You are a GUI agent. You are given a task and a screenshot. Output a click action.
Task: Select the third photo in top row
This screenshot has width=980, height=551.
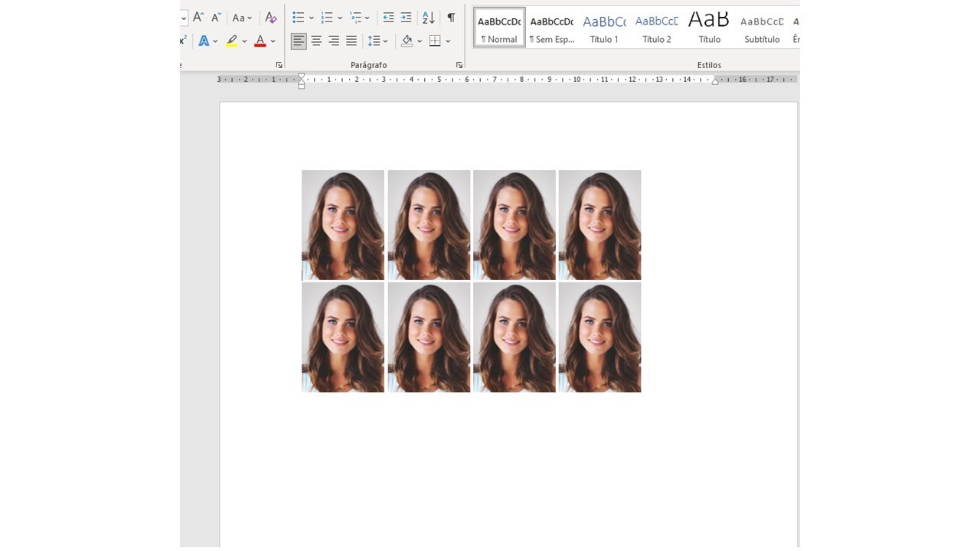coord(514,225)
